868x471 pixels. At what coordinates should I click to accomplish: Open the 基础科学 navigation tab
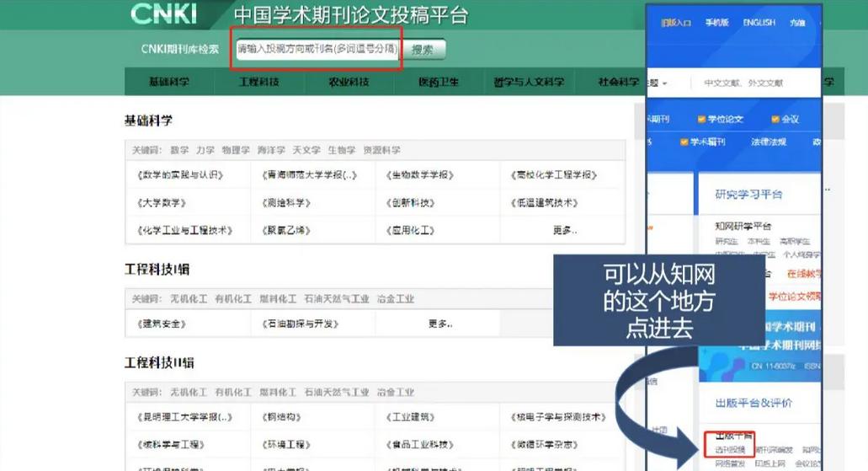click(x=169, y=82)
